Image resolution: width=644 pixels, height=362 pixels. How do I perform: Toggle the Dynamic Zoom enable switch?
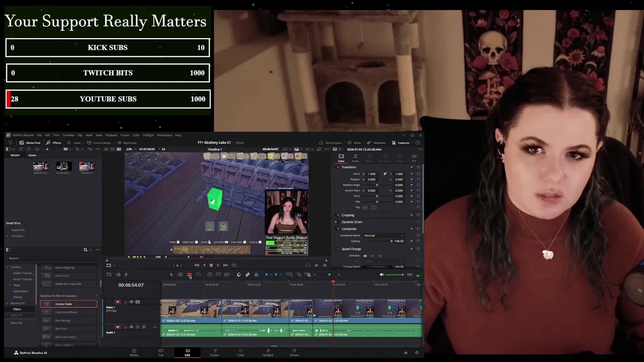tap(337, 222)
